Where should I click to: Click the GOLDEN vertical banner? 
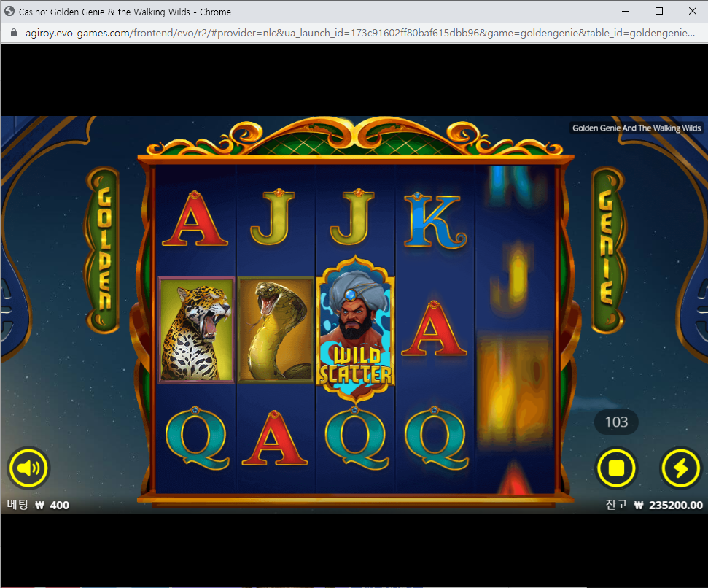coord(103,249)
